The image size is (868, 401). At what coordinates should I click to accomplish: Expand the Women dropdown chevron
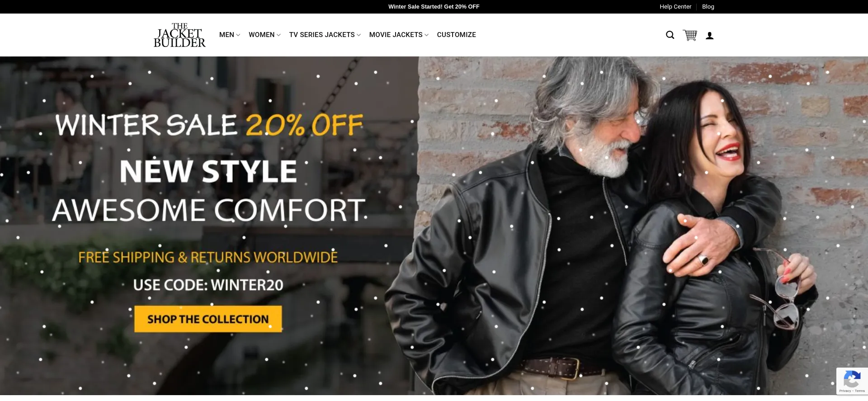pyautogui.click(x=278, y=35)
